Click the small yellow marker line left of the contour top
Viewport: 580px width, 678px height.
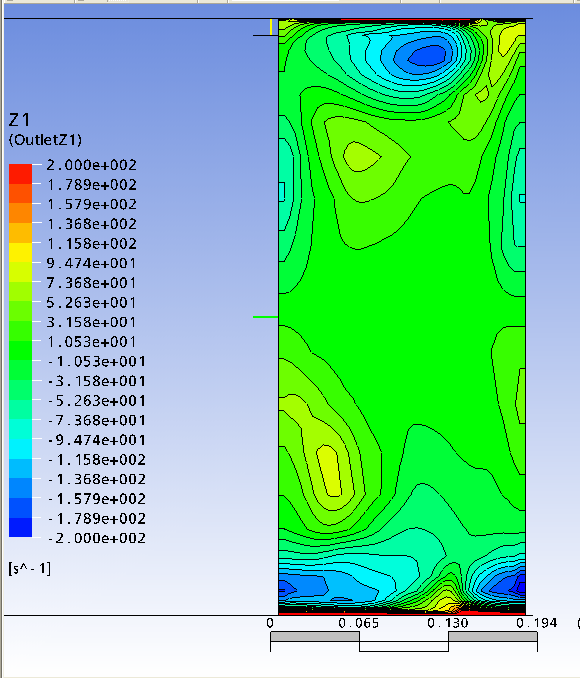(x=271, y=27)
